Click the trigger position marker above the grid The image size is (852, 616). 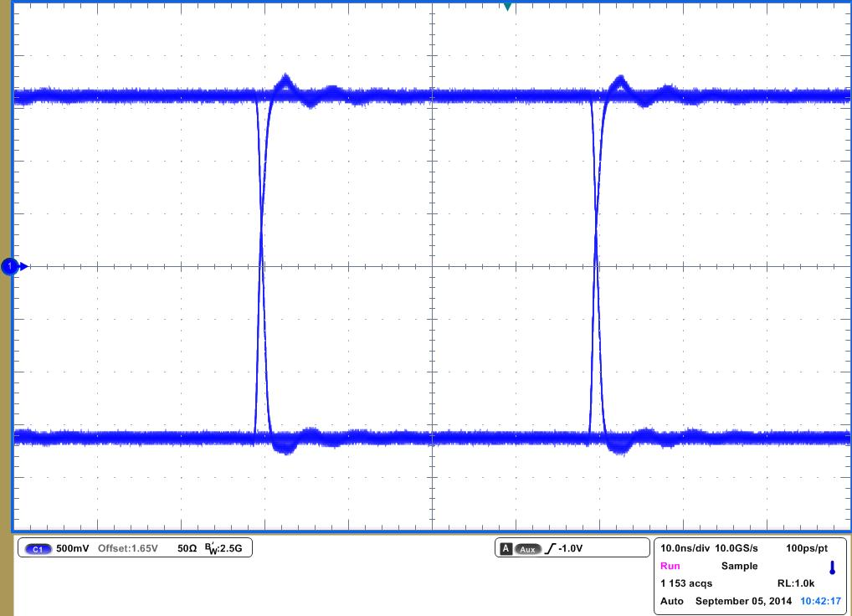pos(507,7)
